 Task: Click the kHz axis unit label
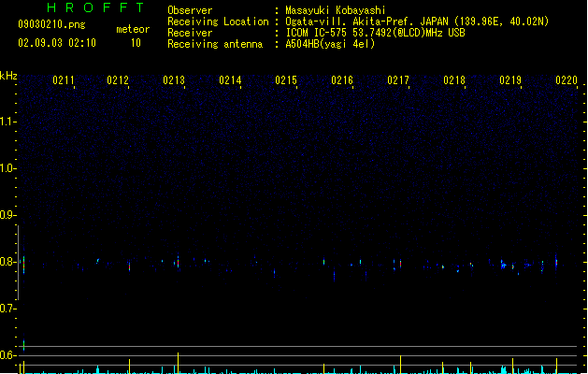(8, 76)
